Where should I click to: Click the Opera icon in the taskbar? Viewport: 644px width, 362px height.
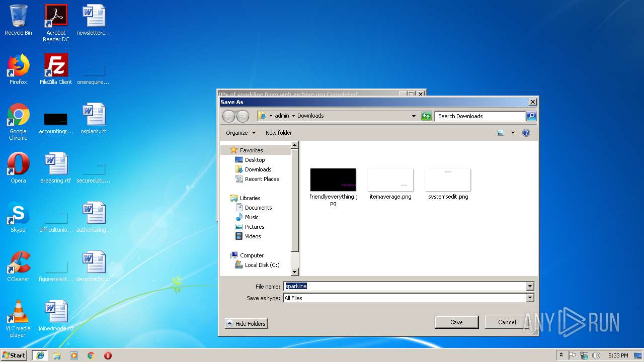tap(108, 355)
